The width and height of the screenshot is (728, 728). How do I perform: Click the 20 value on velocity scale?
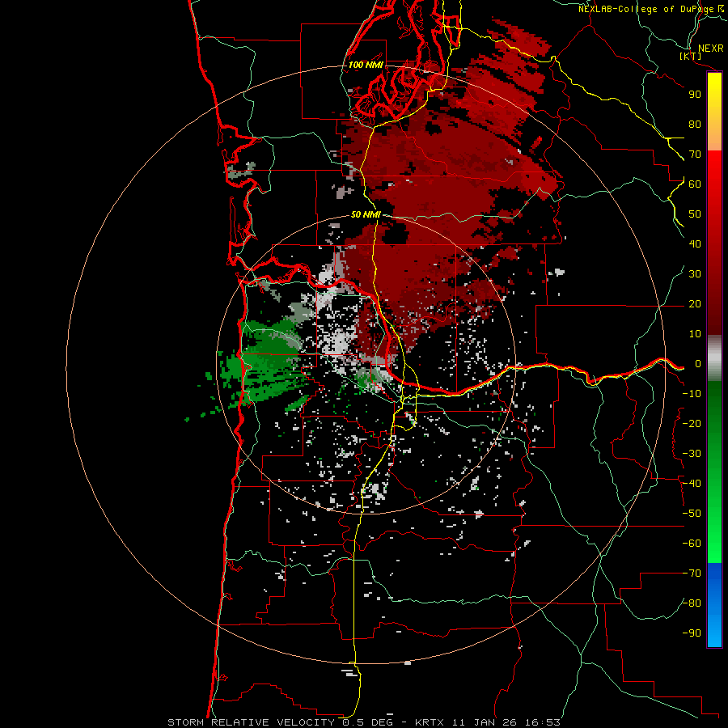pyautogui.click(x=695, y=303)
